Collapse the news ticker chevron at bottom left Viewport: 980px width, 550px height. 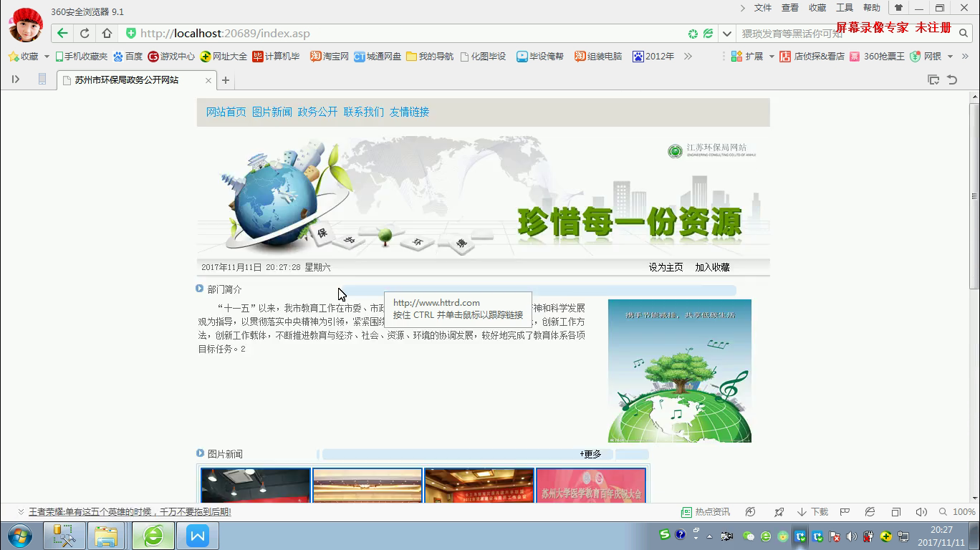[21, 512]
